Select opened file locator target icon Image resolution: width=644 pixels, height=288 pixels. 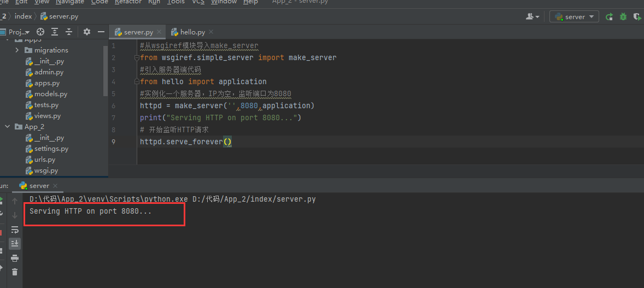click(40, 32)
